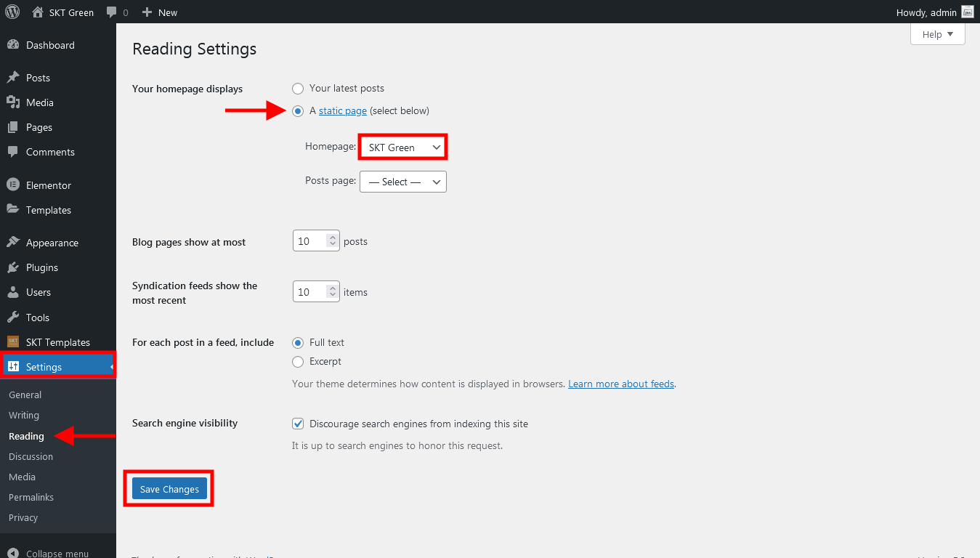
Task: Open the WordPress logo menu
Action: coord(12,12)
